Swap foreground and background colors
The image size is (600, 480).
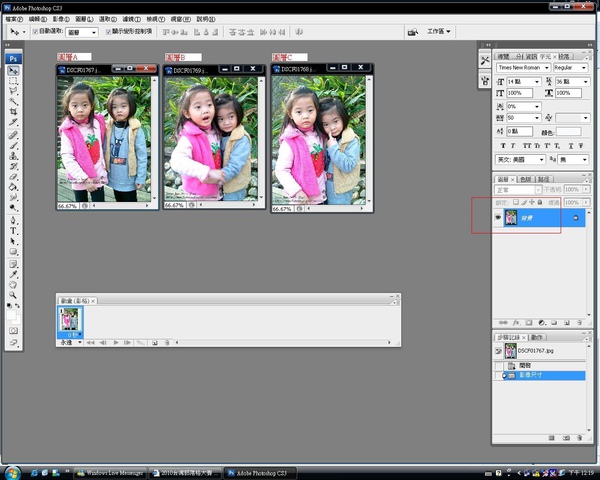(17, 306)
